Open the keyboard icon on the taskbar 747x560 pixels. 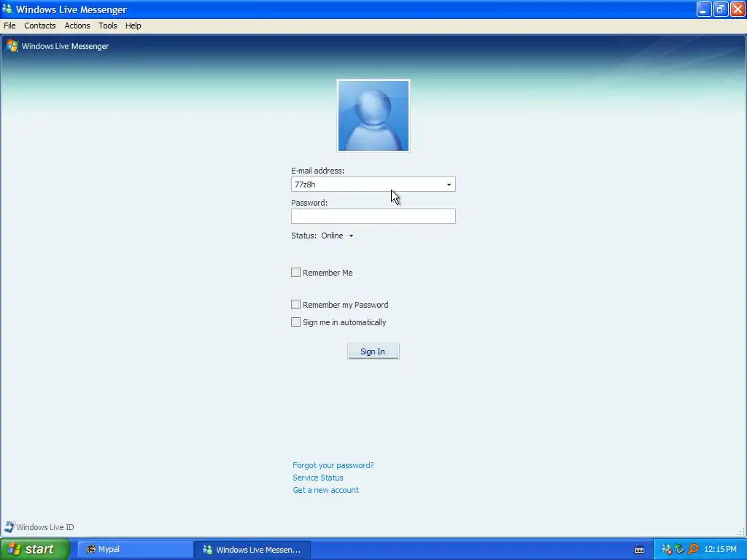[639, 550]
